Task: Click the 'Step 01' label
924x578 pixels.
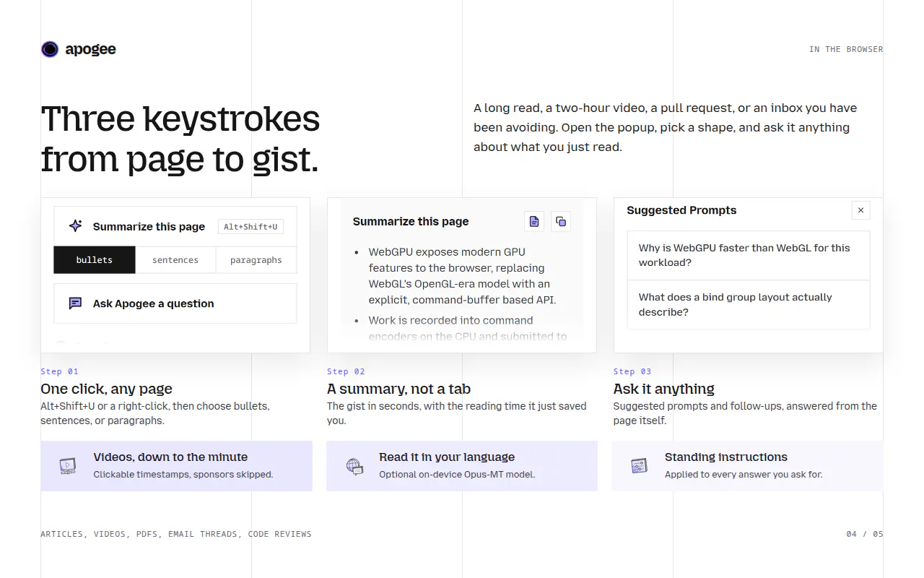Action: [59, 371]
